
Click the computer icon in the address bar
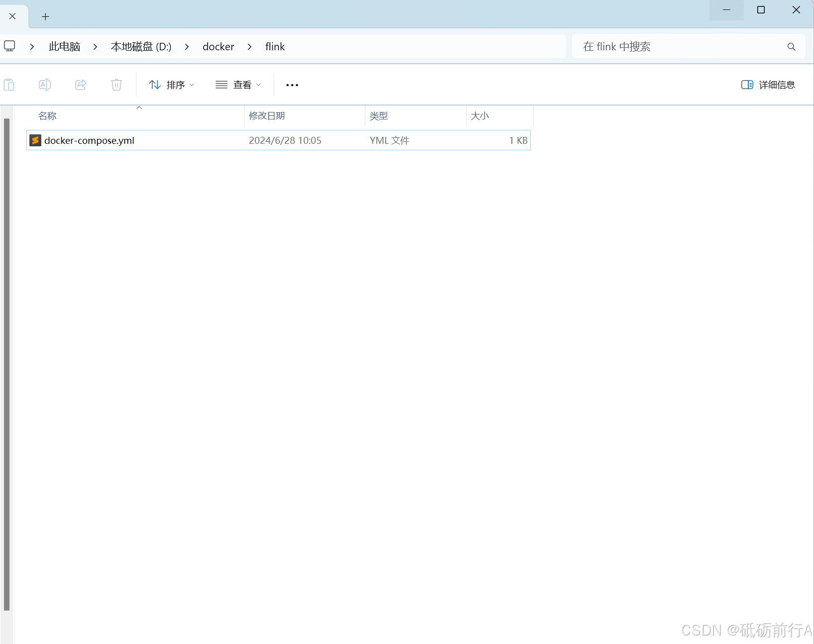[x=9, y=46]
